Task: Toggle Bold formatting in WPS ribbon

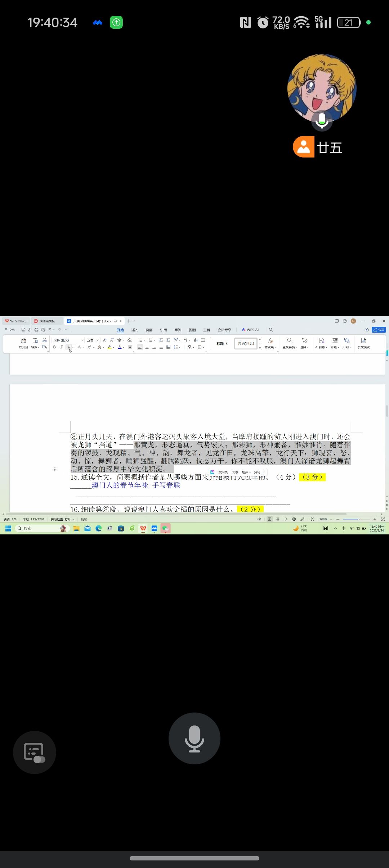Action: [x=54, y=347]
